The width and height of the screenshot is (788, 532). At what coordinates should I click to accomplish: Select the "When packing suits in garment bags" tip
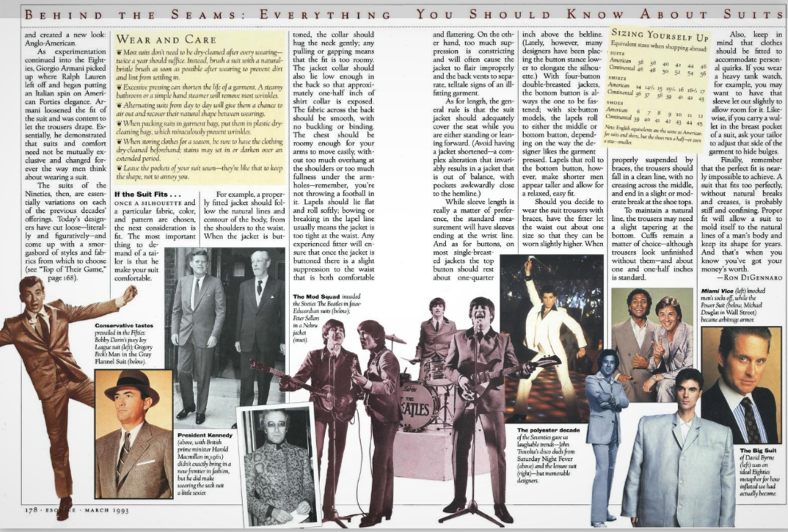[200, 127]
